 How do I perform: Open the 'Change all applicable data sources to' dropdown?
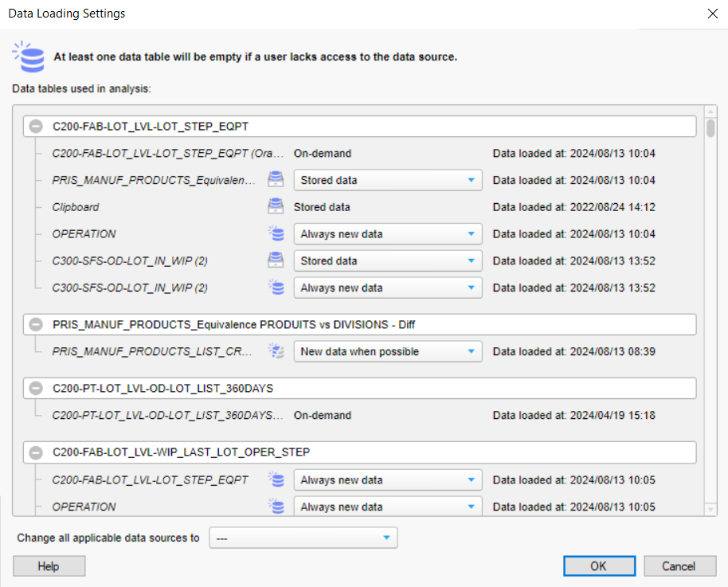click(x=303, y=538)
